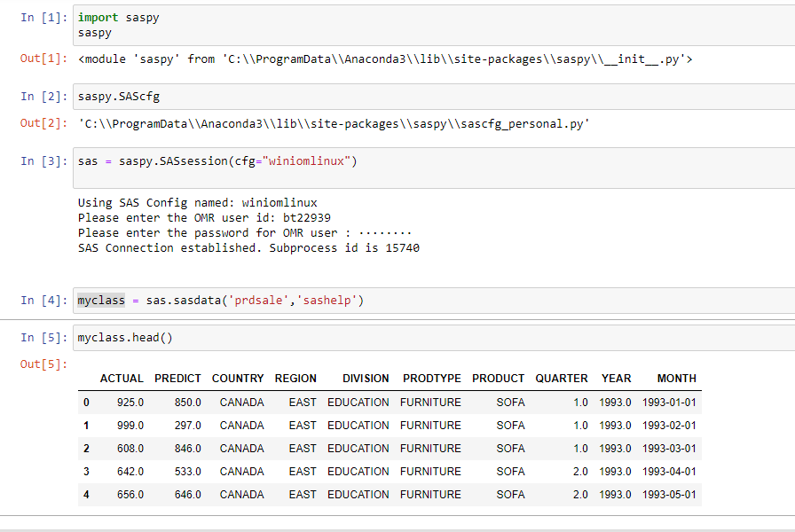Click the 925.0 value in the table
The width and height of the screenshot is (795, 532).
[130, 403]
